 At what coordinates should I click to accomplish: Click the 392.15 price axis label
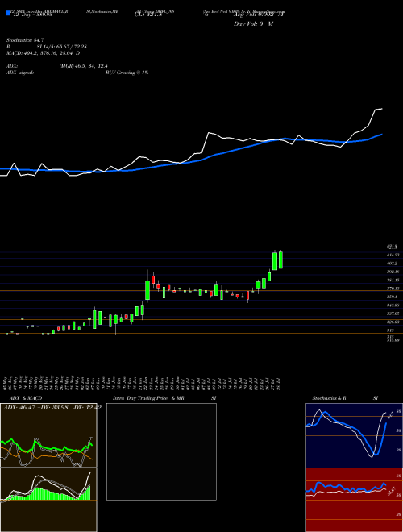tap(393, 272)
